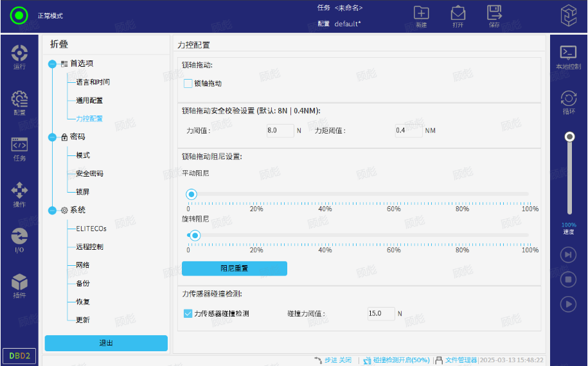588x366 pixels.
Task: Open the I/O sidebar icon
Action: tap(19, 240)
